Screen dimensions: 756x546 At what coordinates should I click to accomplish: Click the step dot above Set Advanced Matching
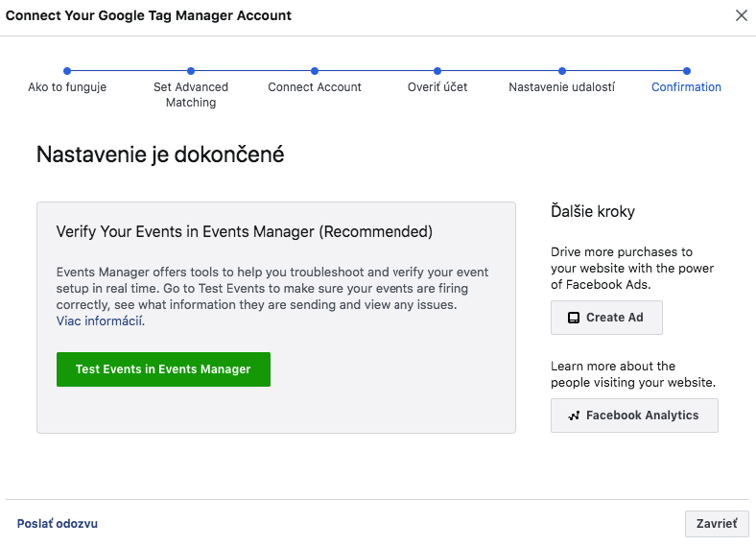[191, 71]
